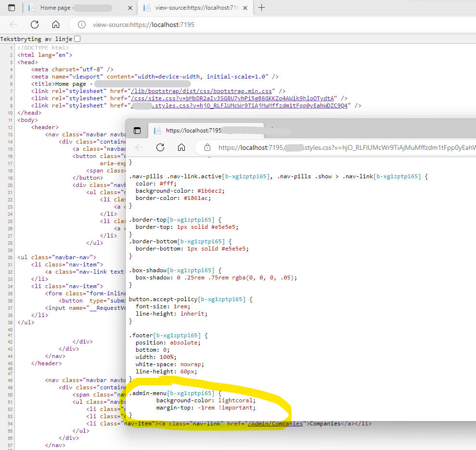This screenshot has height=450, width=476.
Task: Click '.border-bottom' selector in stylesheet
Action: pos(154,241)
